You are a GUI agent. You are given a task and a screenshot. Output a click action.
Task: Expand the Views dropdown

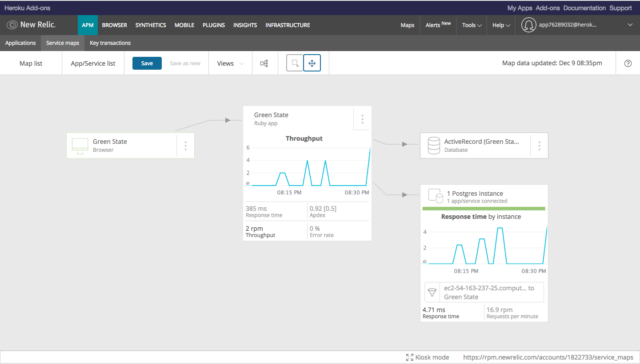coord(230,63)
